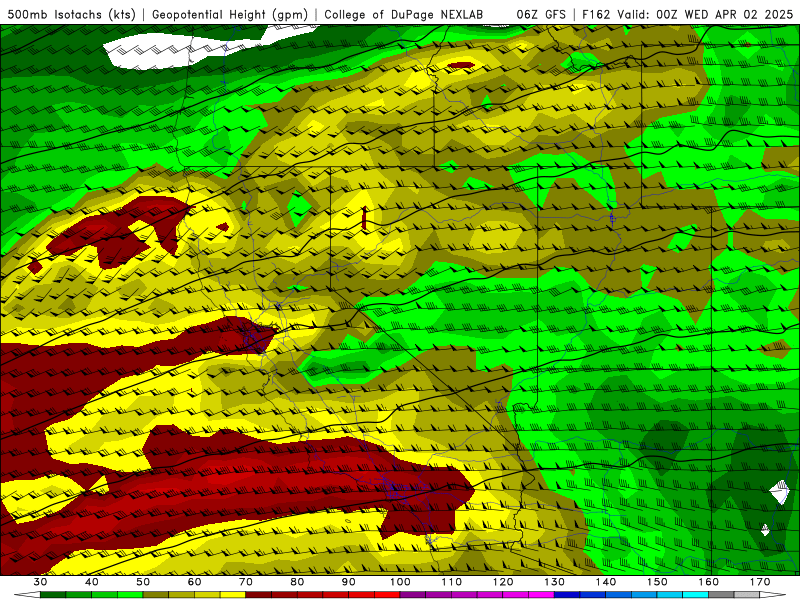Image resolution: width=800 pixels, height=600 pixels.
Task: Select the bright yellow colorbar swatch before 70
Action: [233, 595]
